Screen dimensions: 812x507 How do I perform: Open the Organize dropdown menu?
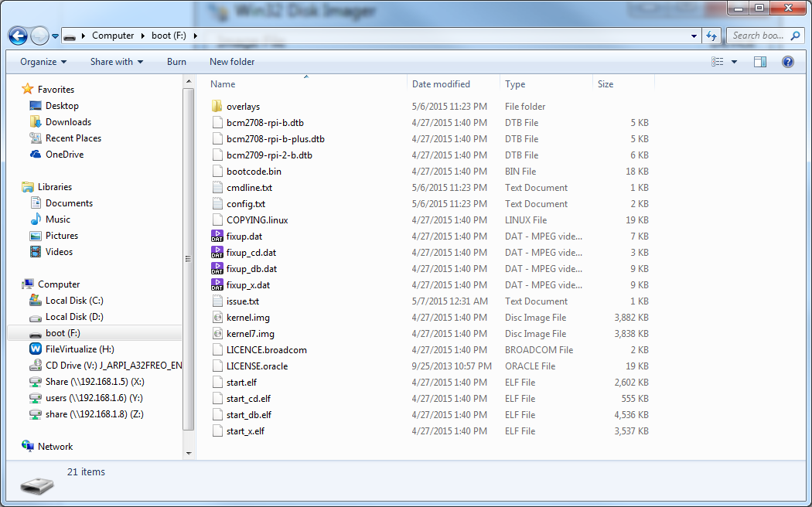pyautogui.click(x=43, y=62)
